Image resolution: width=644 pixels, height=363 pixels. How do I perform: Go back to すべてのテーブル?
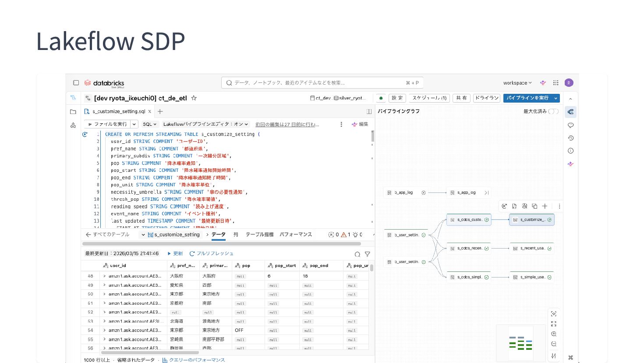[108, 235]
